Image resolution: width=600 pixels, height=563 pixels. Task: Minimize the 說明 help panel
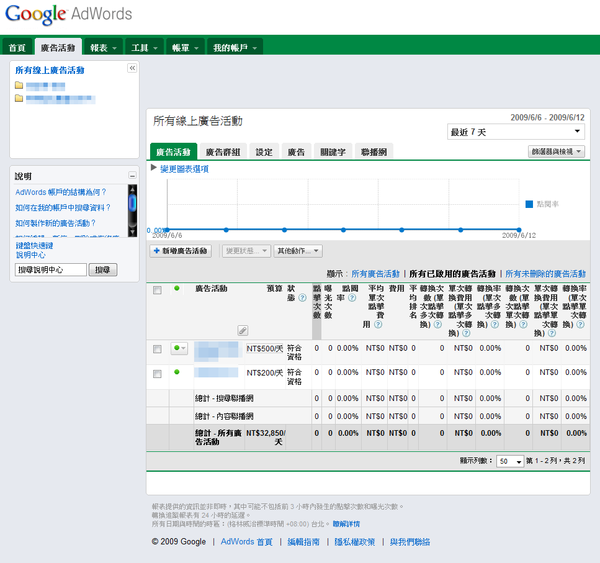coord(132,176)
